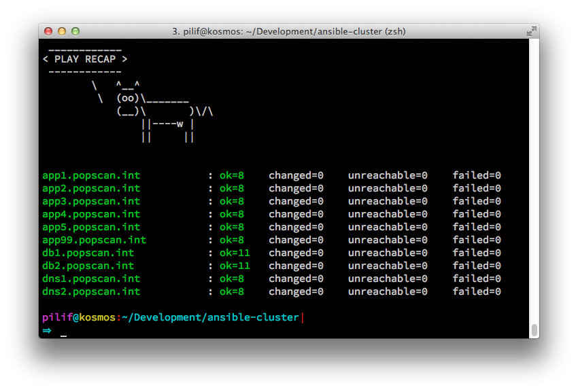
Task: Click changed=0 in the app1 row
Action: 296,176
